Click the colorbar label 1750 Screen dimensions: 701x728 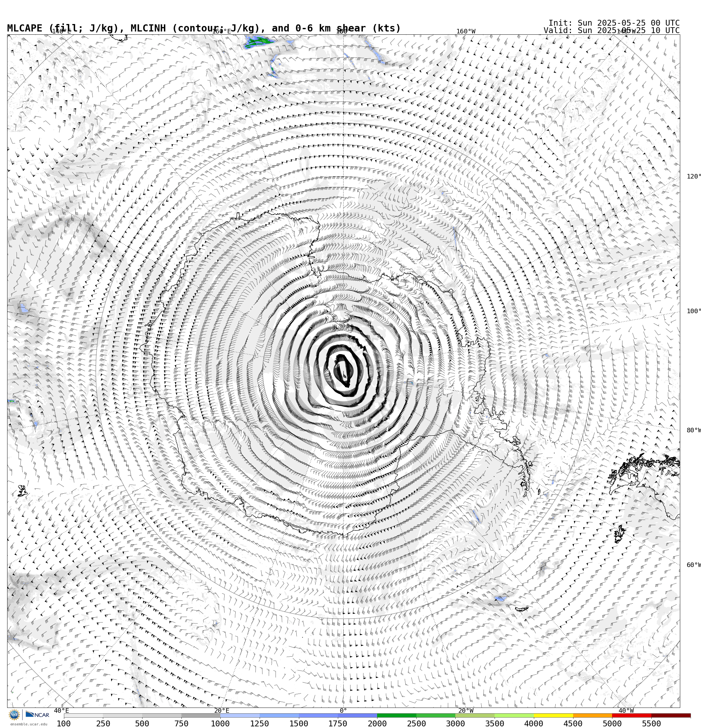338,723
